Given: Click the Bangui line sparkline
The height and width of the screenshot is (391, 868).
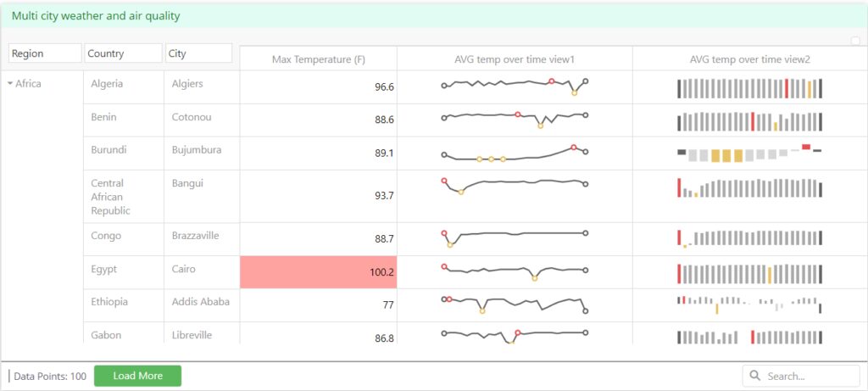Looking at the screenshot, I should pyautogui.click(x=515, y=185).
